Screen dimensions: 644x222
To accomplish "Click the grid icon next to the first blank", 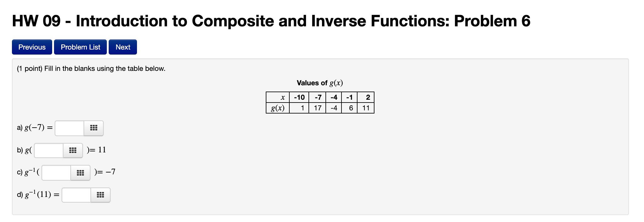I will 94,128.
